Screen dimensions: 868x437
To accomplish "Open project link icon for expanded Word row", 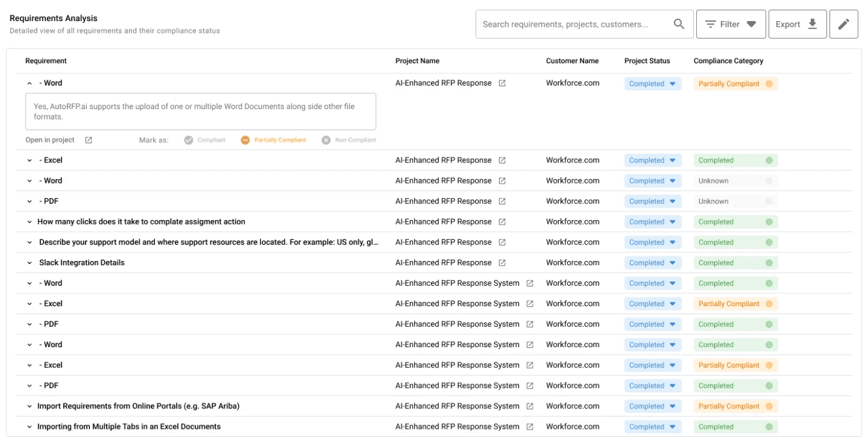I will click(x=502, y=83).
